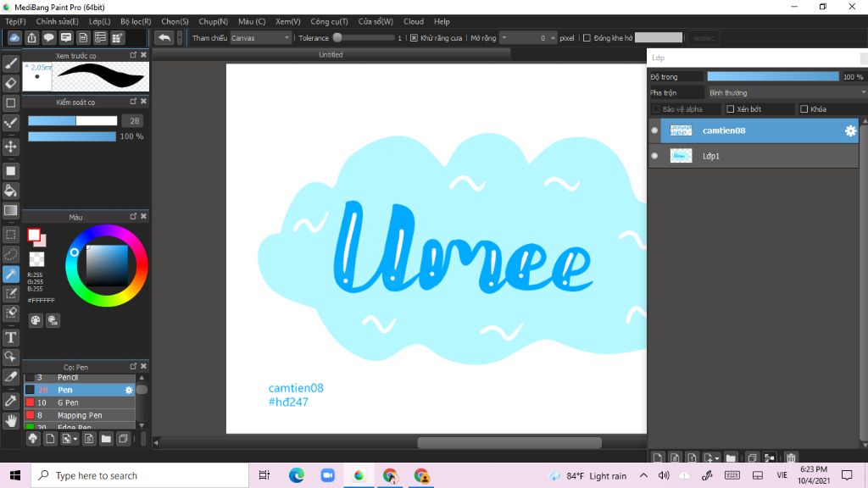Show hidden system tray icons
The image size is (868, 488).
(643, 475)
